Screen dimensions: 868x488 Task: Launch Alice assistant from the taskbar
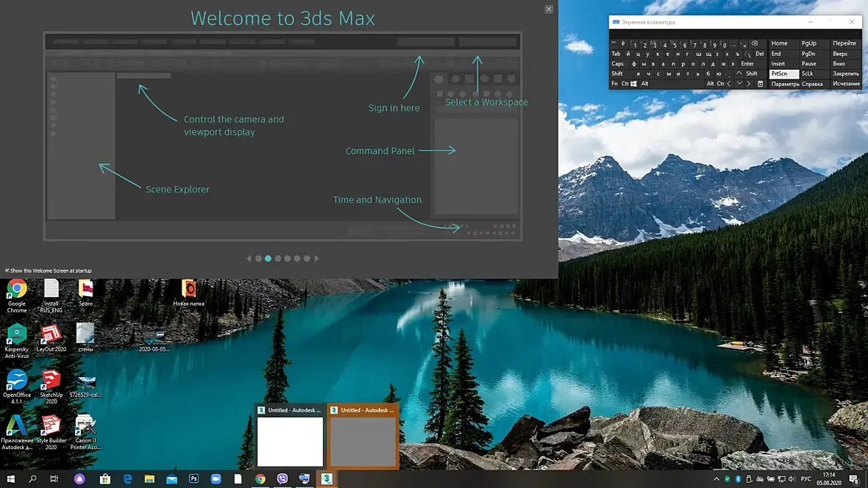coord(79,478)
